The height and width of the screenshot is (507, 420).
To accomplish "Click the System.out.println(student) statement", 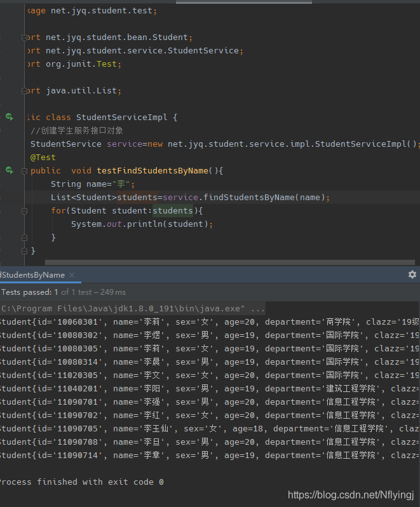I will (x=142, y=224).
